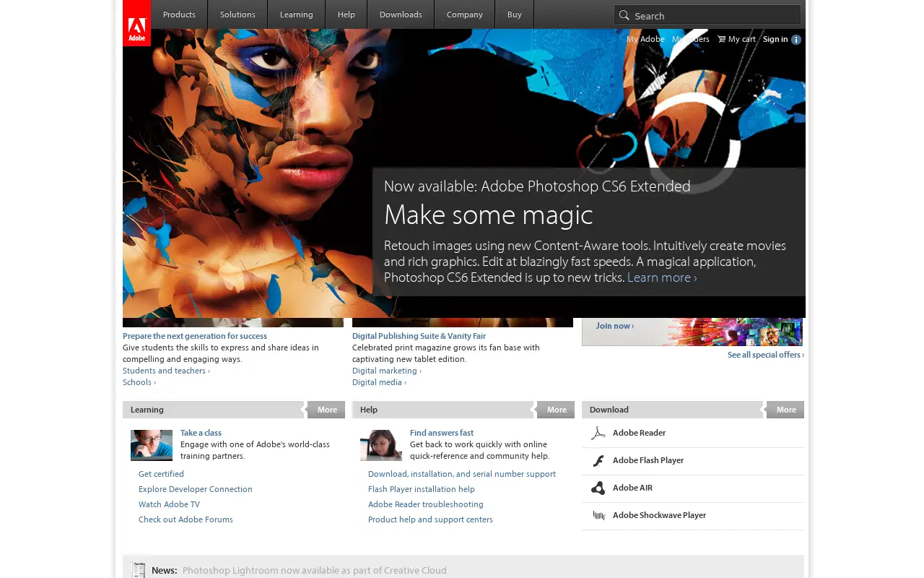Open Adobe Reader troubleshooting link

426,504
